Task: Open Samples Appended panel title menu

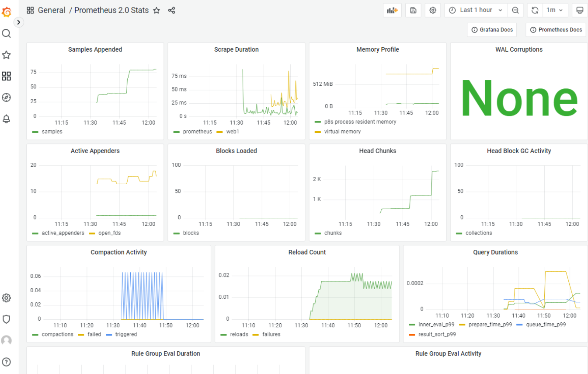Action: (x=95, y=49)
